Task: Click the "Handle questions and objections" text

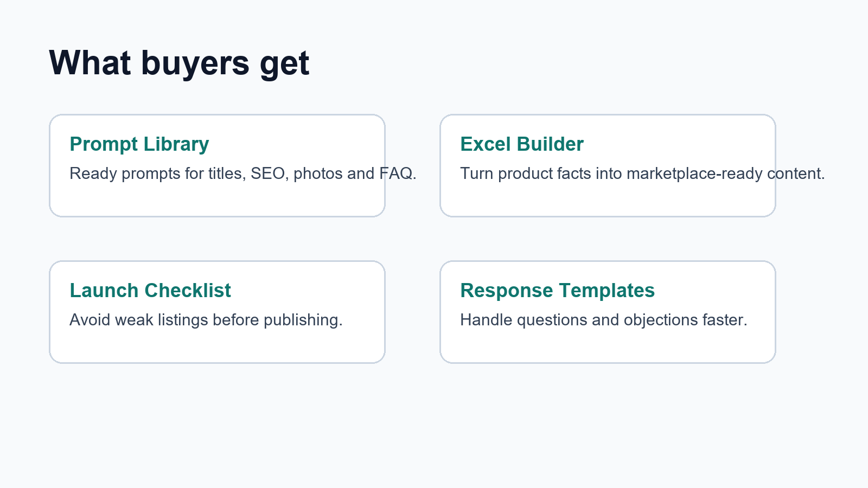Action: pos(604,320)
